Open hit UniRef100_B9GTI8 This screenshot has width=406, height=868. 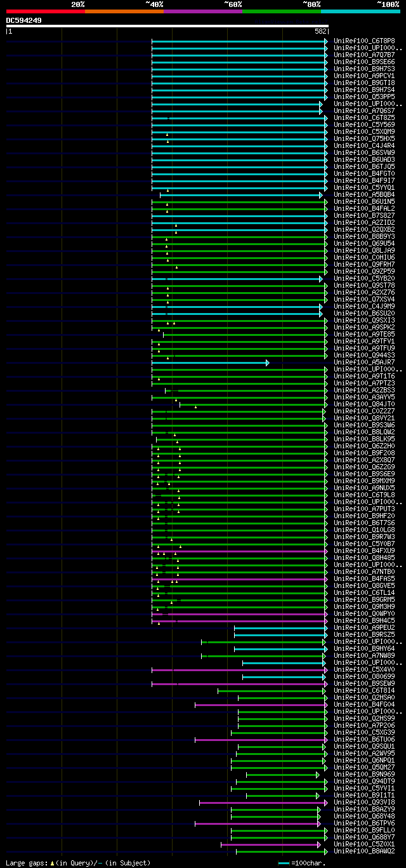point(364,83)
